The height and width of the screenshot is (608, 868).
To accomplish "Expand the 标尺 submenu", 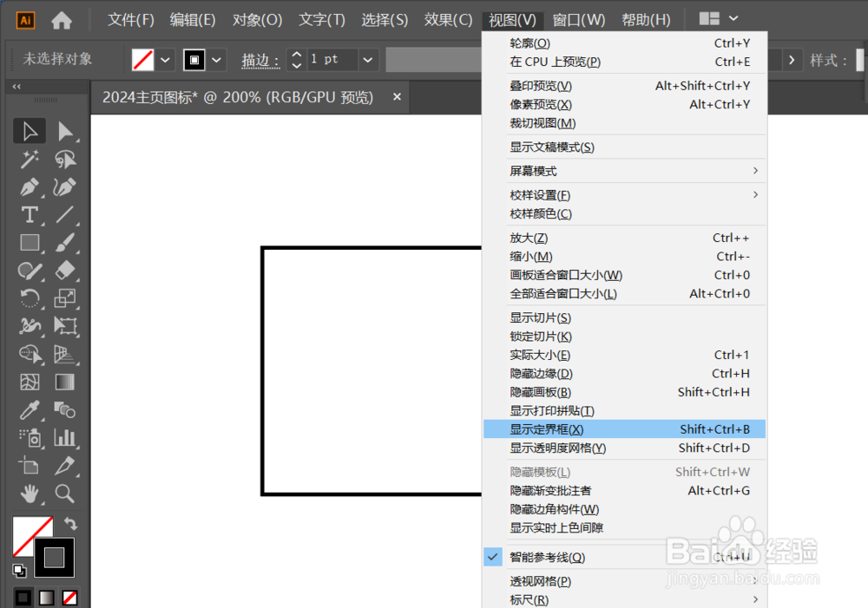I will click(x=624, y=599).
